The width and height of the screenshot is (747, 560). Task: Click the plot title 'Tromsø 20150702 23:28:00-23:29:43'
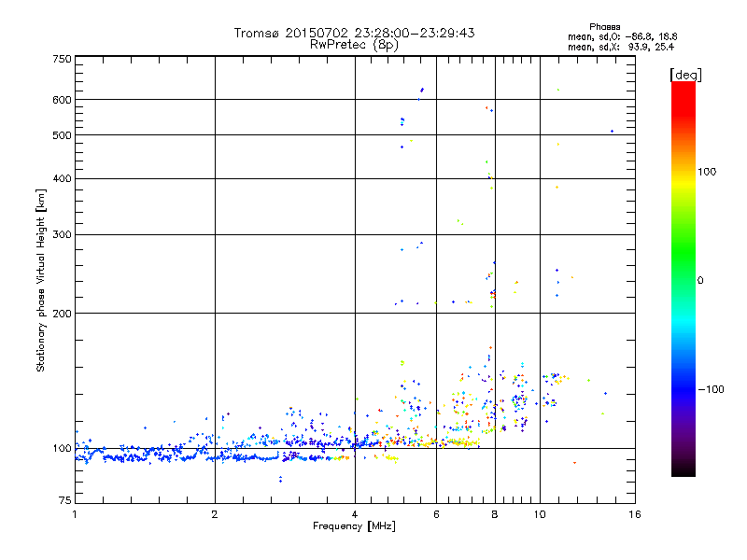(354, 33)
